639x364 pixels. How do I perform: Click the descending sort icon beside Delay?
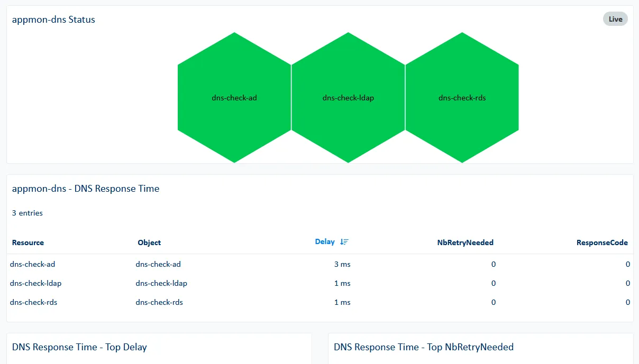point(344,242)
